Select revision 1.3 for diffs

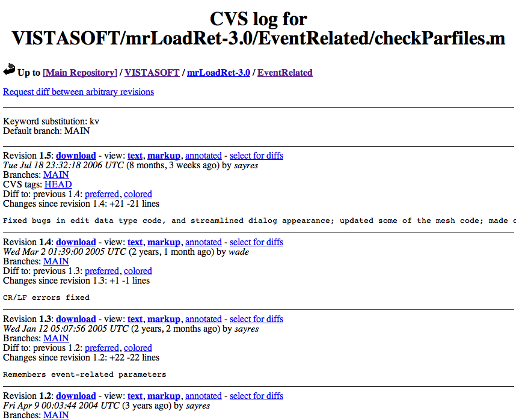(256, 319)
